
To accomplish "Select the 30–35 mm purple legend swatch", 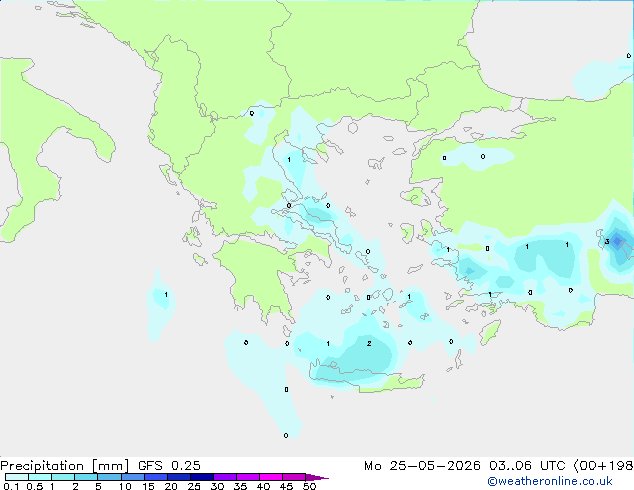I will 224,477.
